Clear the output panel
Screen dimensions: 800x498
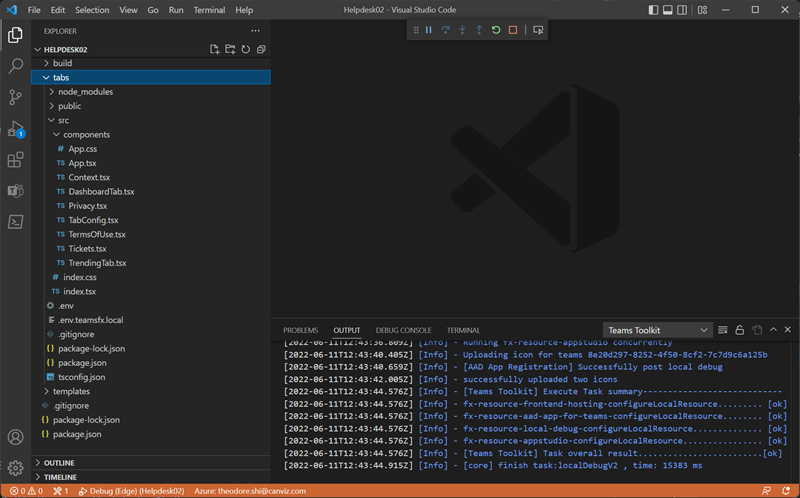[x=722, y=330]
